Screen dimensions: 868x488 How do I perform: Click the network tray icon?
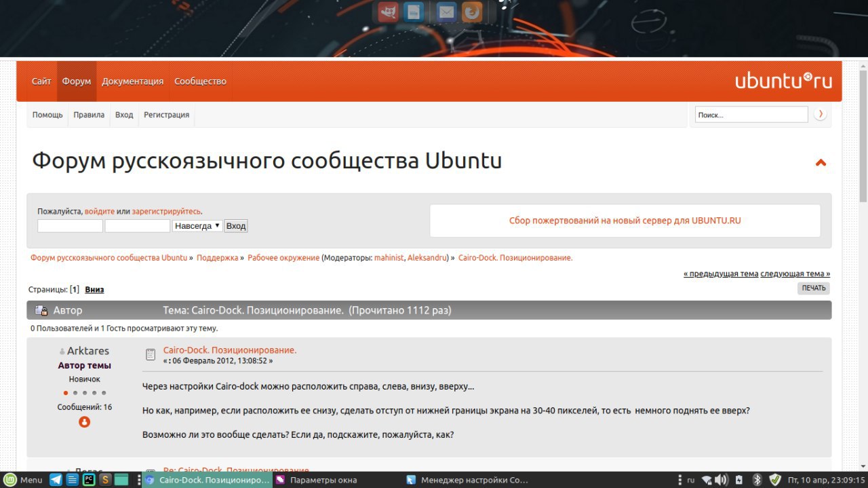tap(707, 480)
